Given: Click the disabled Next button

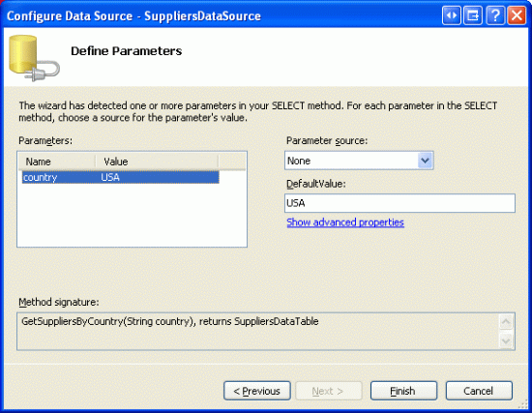Looking at the screenshot, I should pos(329,391).
